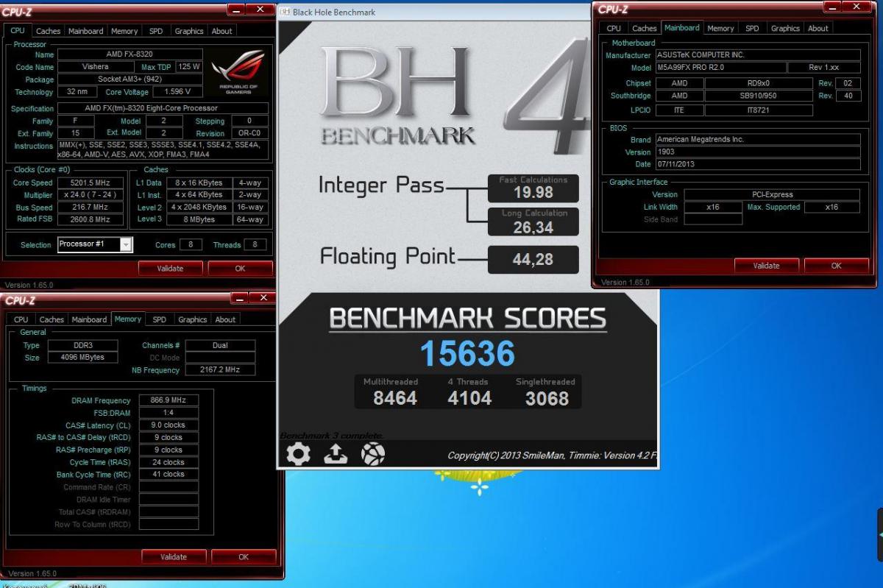Open Graphics tab in Mainboard CPU-Z window
Screen dimensions: 883x588
(x=785, y=28)
